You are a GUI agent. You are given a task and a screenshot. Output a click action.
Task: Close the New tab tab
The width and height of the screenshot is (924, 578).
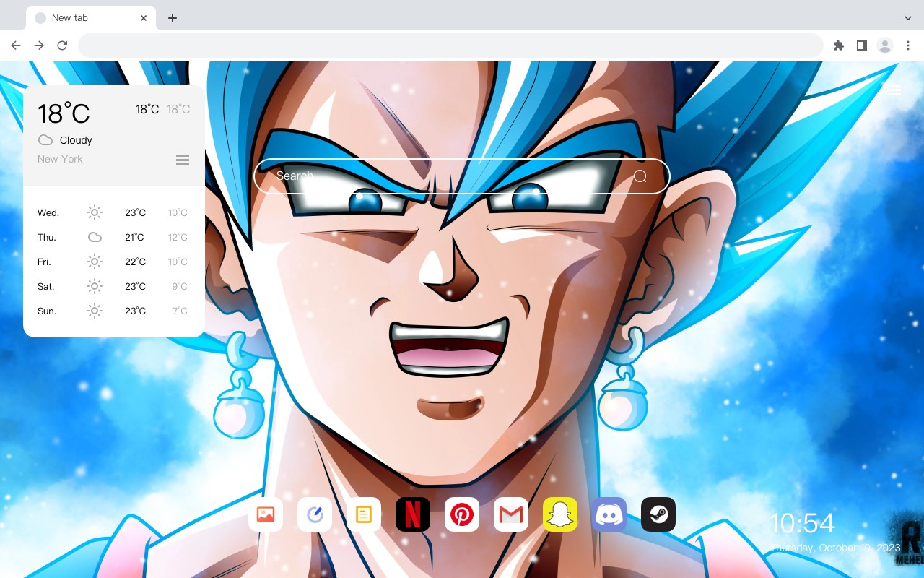pos(144,18)
